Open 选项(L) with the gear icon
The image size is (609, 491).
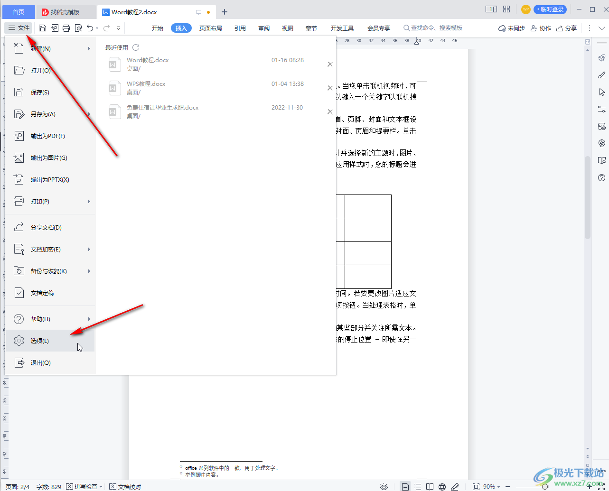point(51,341)
